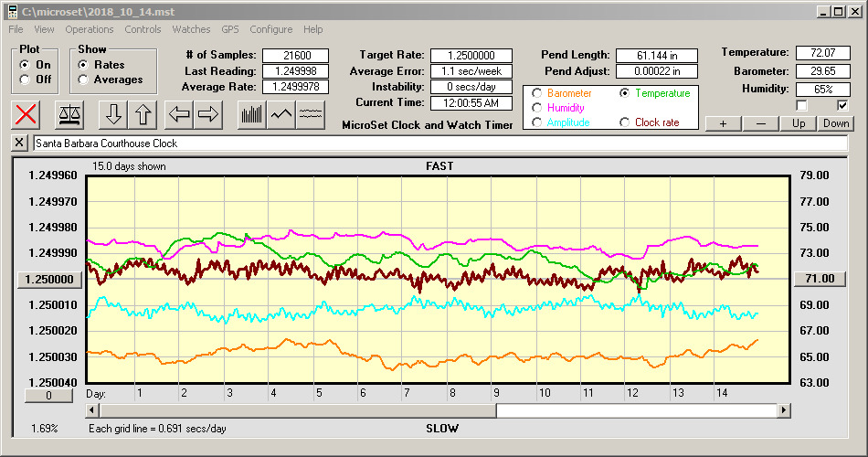Viewport: 868px width, 457px height.
Task: Select the Clock rate trace radio
Action: tap(624, 122)
